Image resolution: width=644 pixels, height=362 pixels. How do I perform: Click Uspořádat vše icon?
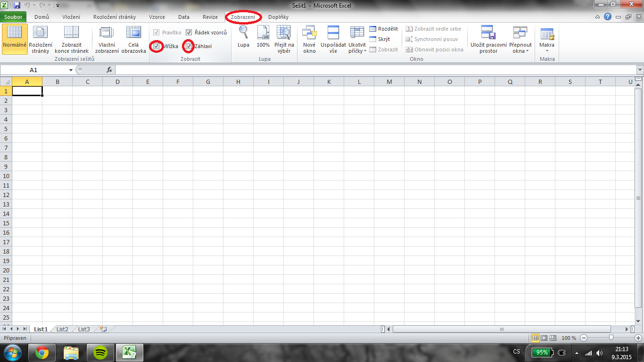pos(333,33)
